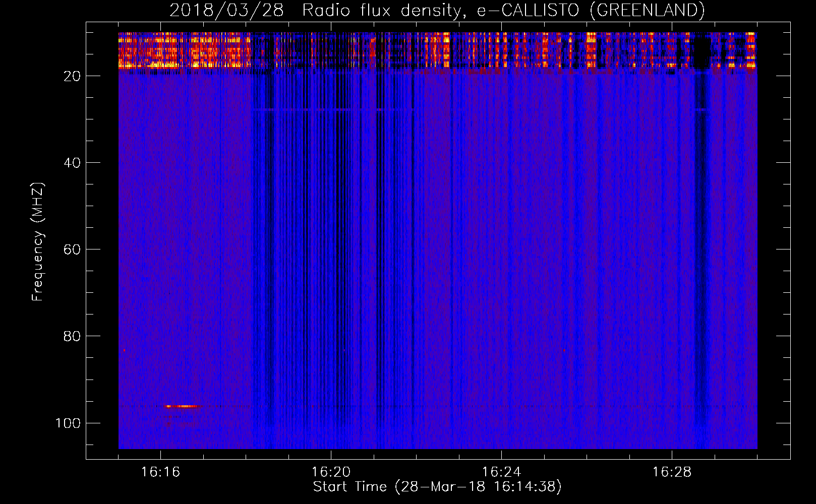The image size is (816, 504).
Task: Click the 20 frequency axis label
Action: 72,76
